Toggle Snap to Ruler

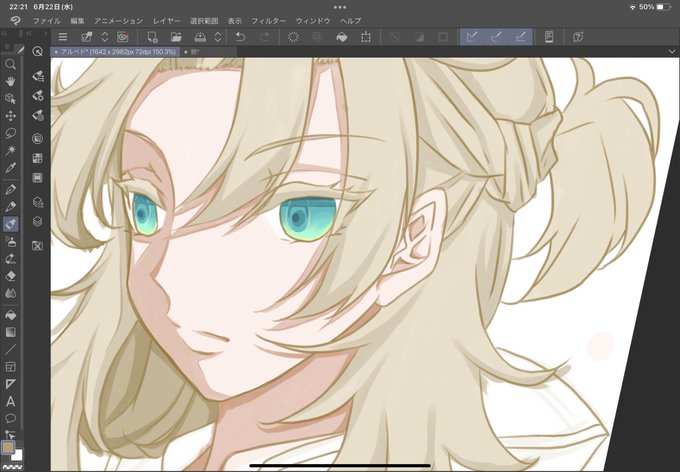[x=472, y=37]
